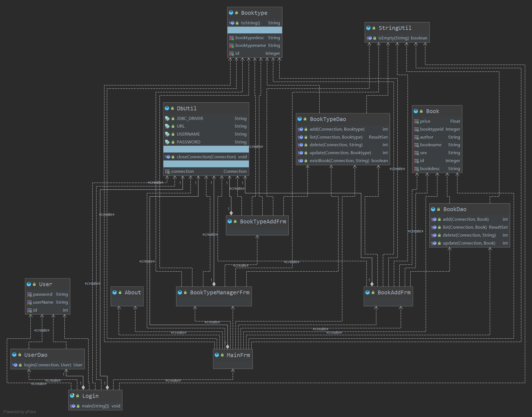Click the method icon beside closeConnection(Connection)

167,157
